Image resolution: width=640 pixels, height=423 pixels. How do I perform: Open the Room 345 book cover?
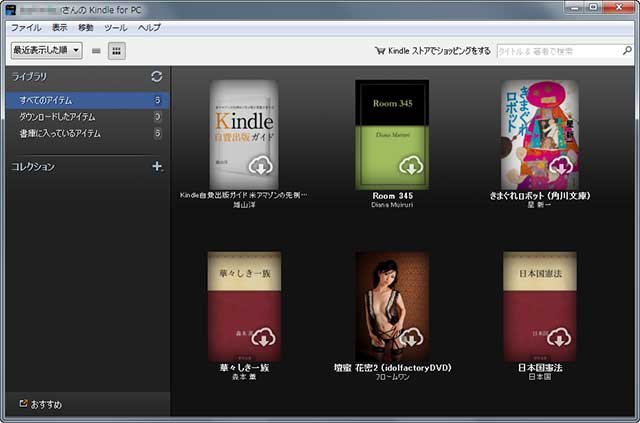[392, 134]
